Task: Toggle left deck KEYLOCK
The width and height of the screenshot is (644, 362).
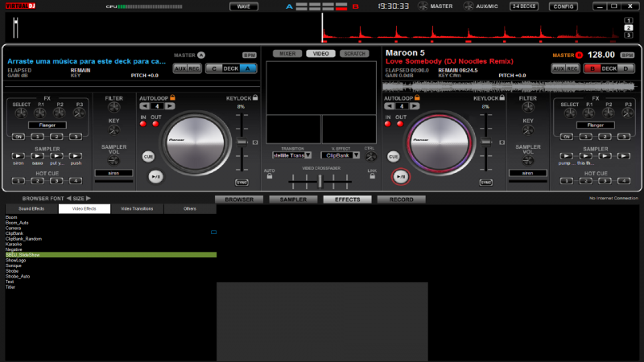Action: pos(255,97)
